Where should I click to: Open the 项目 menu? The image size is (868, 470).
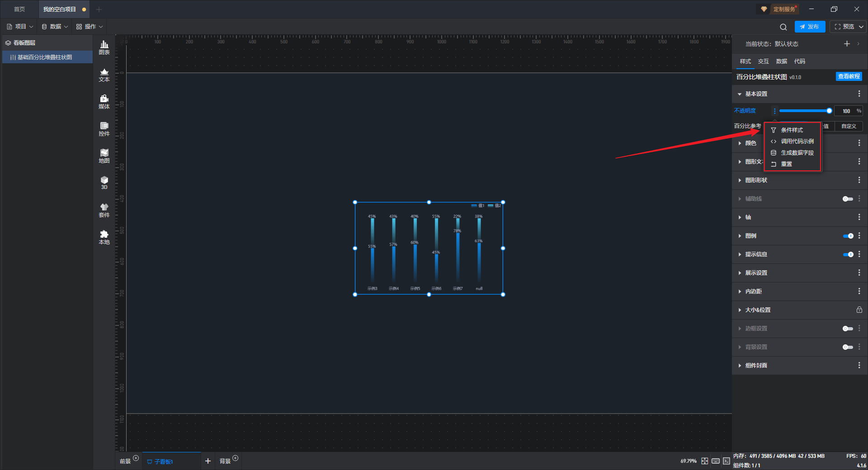pyautogui.click(x=20, y=27)
